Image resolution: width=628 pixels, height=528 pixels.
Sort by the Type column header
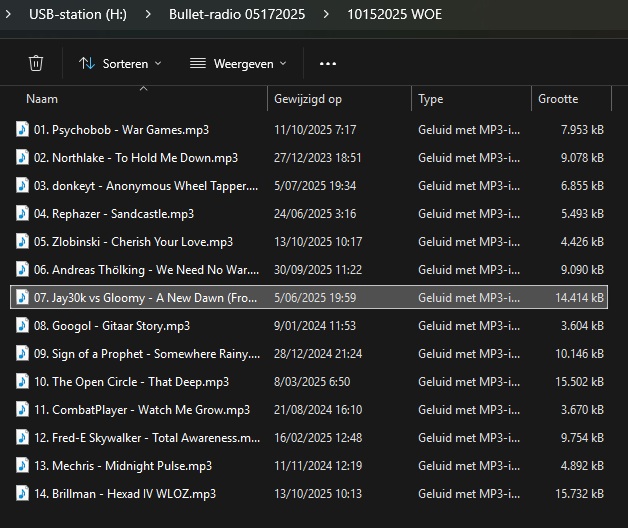[431, 99]
